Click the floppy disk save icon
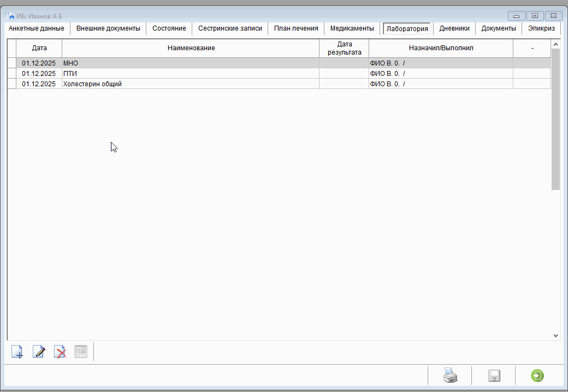Viewport: 568px width, 392px height. coord(494,376)
